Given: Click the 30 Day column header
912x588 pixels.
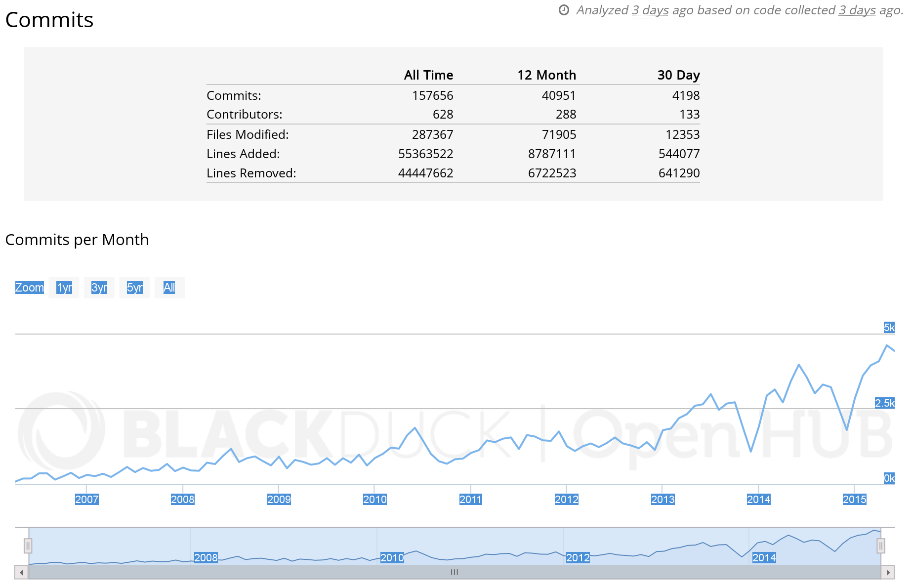Looking at the screenshot, I should click(x=678, y=75).
